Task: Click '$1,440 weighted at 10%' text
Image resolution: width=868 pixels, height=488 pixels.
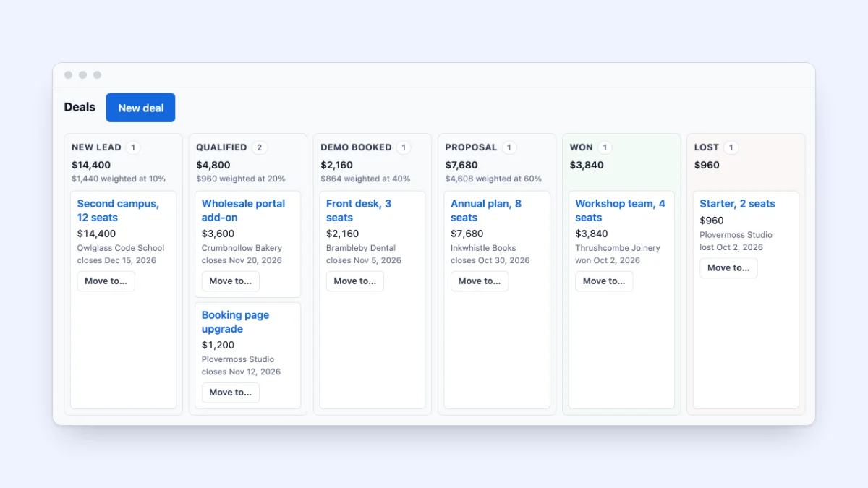Action: tap(119, 179)
